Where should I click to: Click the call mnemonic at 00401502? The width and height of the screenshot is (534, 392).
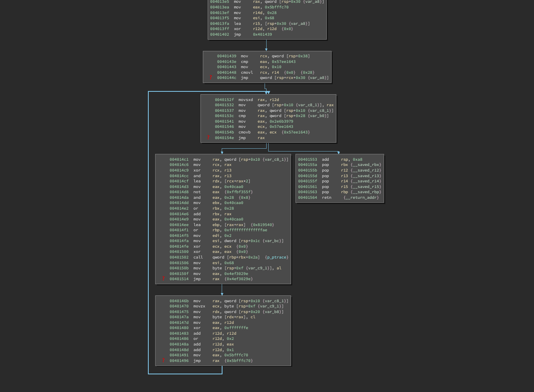click(198, 257)
